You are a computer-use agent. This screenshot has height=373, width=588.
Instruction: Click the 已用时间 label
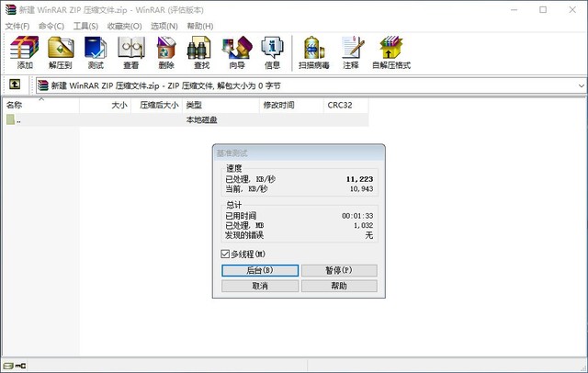point(241,216)
